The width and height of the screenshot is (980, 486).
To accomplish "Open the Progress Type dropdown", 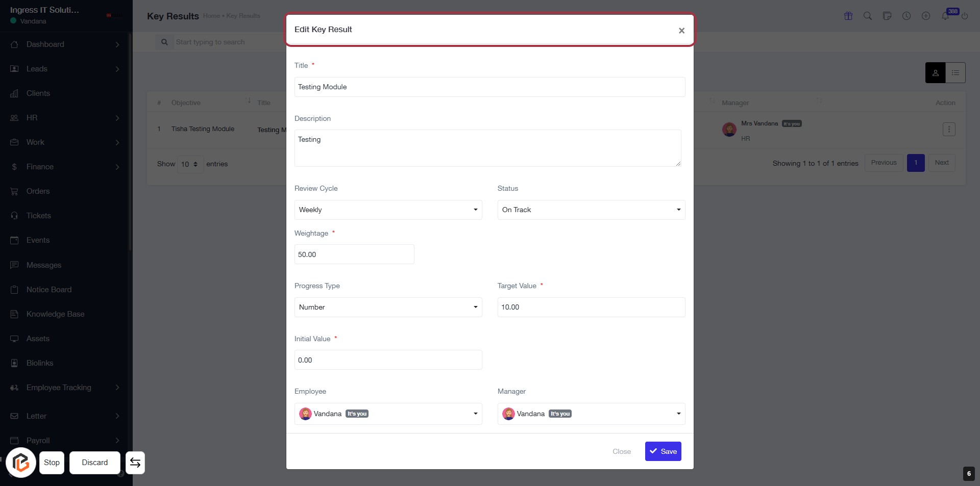I will 388,307.
